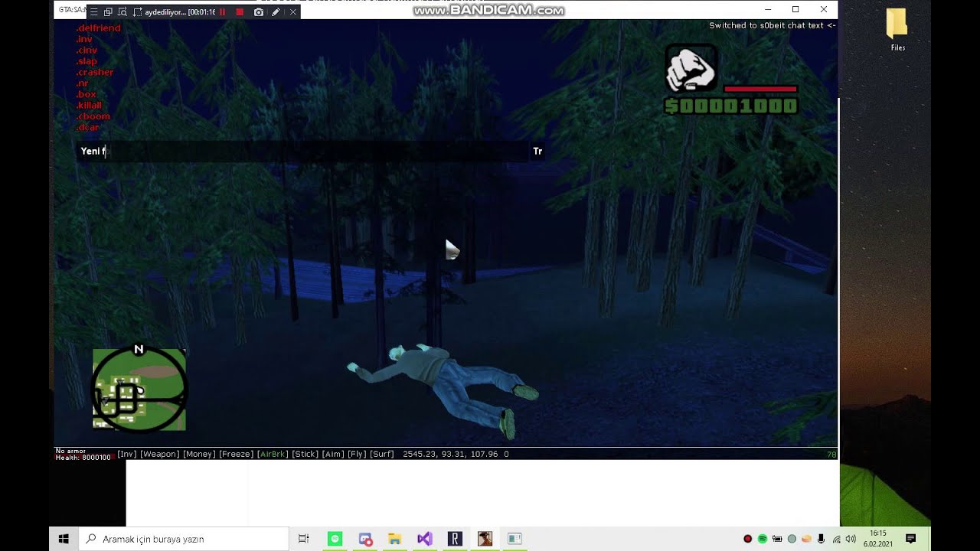Image resolution: width=980 pixels, height=551 pixels.
Task: Select the .delfriend command entry
Action: coord(99,28)
